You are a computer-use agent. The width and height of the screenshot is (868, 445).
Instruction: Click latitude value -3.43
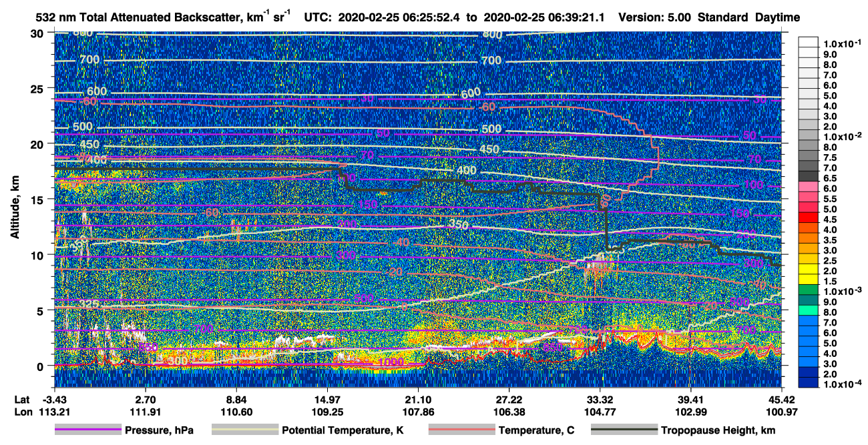(55, 399)
